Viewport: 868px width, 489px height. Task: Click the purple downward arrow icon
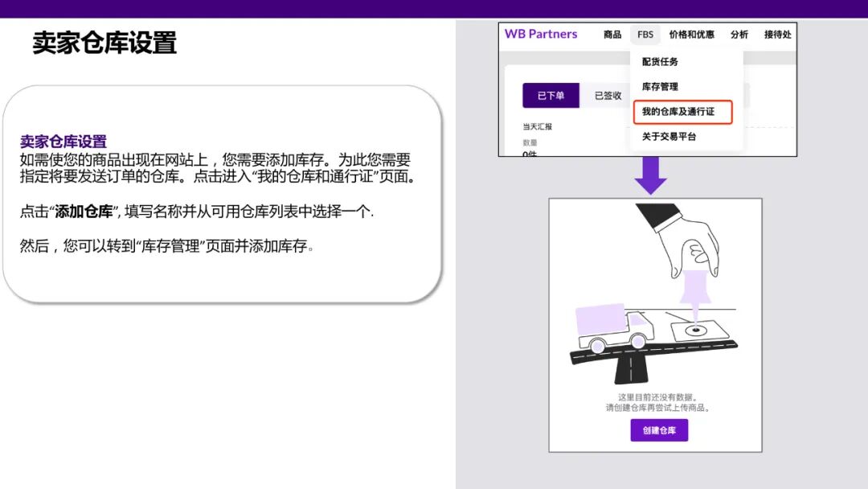click(x=649, y=174)
